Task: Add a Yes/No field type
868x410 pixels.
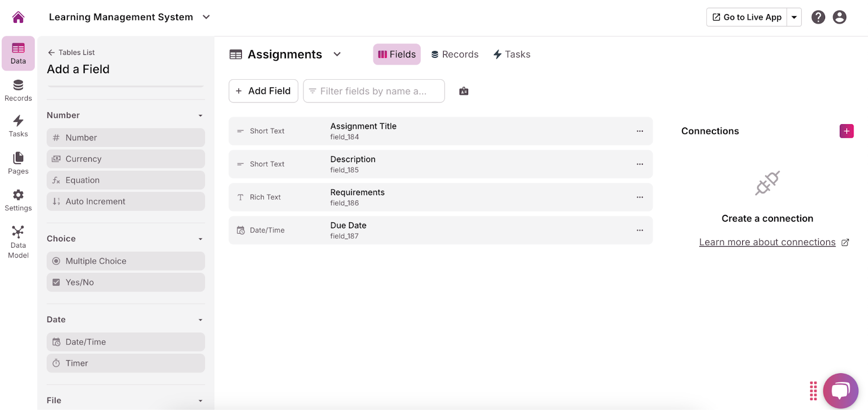Action: pyautogui.click(x=126, y=283)
